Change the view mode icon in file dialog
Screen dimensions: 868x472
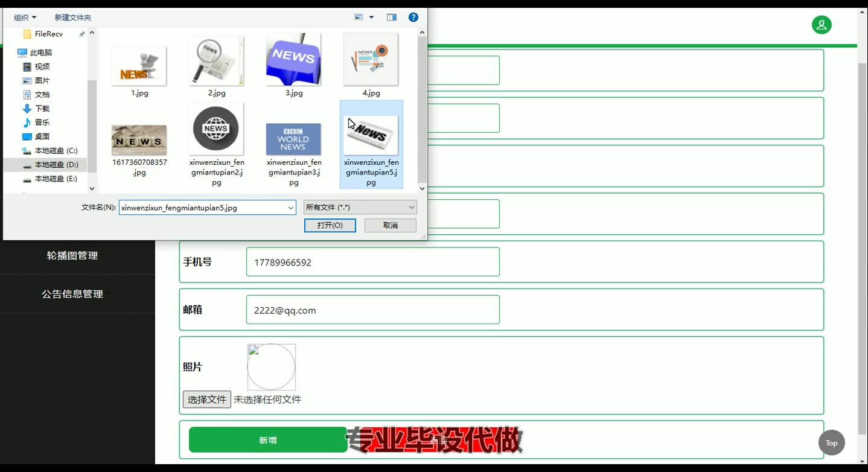coord(359,18)
